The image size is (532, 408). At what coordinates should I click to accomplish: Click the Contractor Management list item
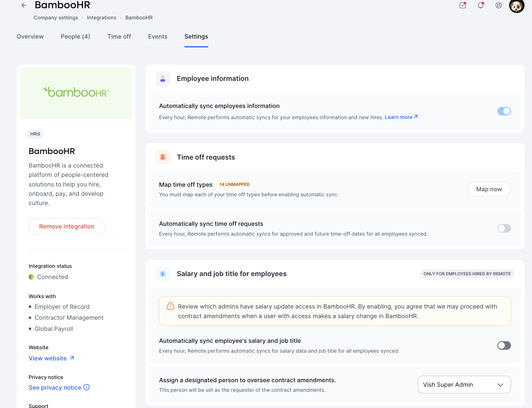[69, 318]
